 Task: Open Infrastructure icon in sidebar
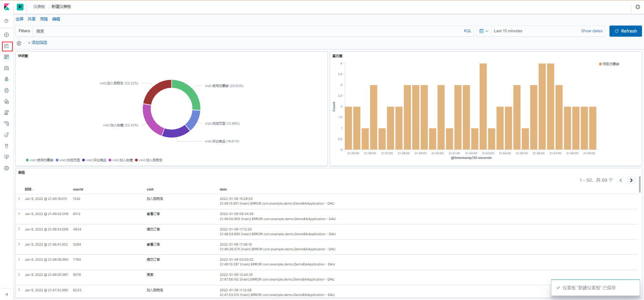click(x=6, y=101)
